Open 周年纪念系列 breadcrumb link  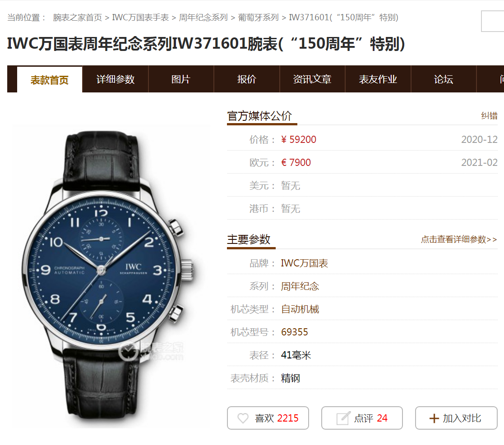203,17
